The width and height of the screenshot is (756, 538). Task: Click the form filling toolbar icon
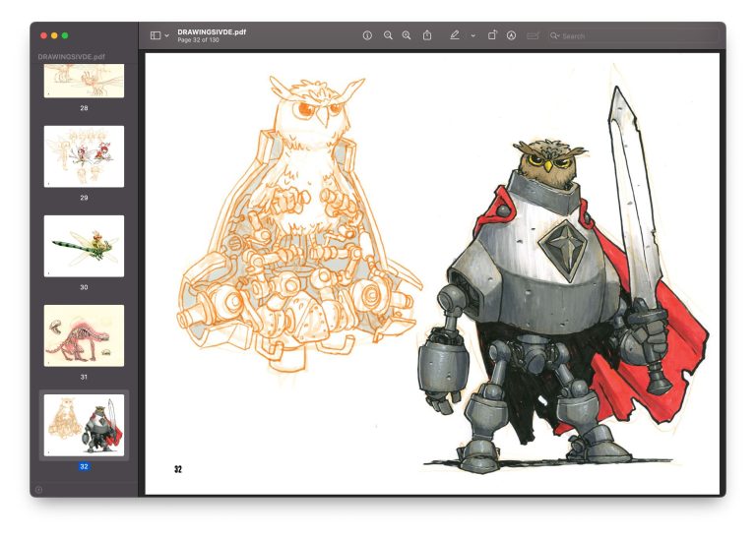[533, 35]
